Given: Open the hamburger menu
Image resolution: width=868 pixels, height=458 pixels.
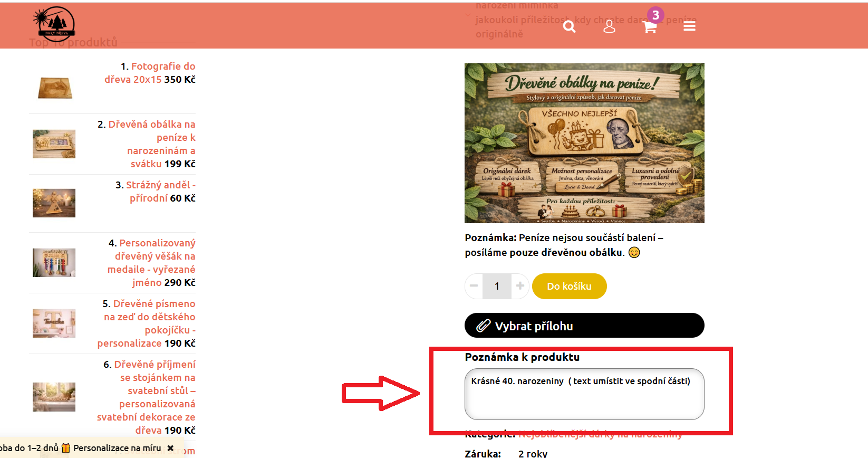Looking at the screenshot, I should pos(689,26).
